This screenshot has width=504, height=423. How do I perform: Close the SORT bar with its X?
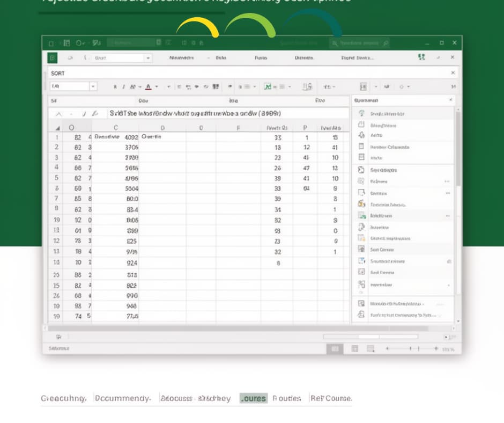point(453,73)
